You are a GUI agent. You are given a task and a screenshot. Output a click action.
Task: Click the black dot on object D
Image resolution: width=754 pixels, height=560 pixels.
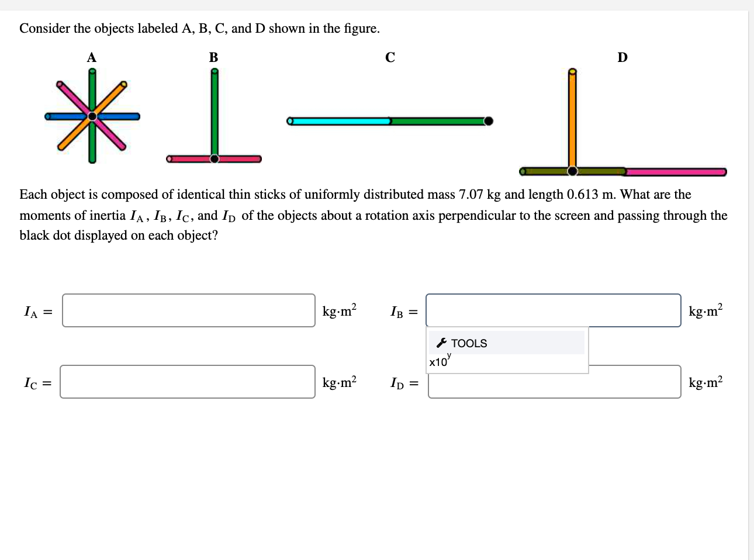(572, 171)
